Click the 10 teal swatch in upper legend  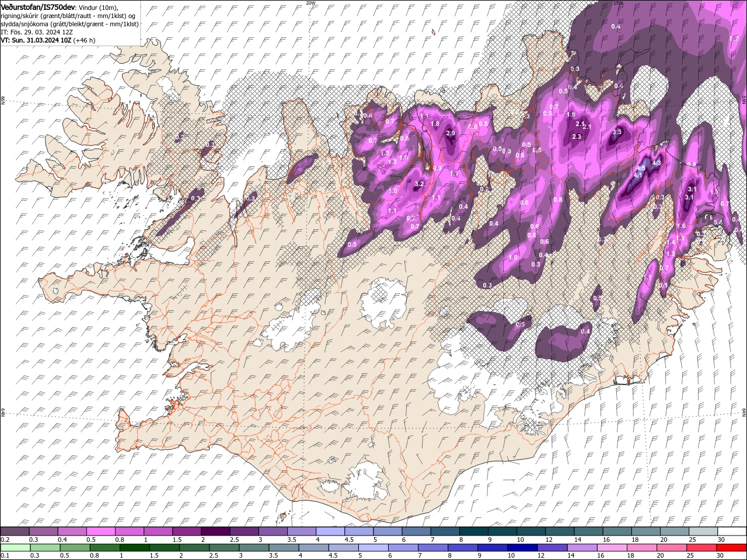coord(531,531)
